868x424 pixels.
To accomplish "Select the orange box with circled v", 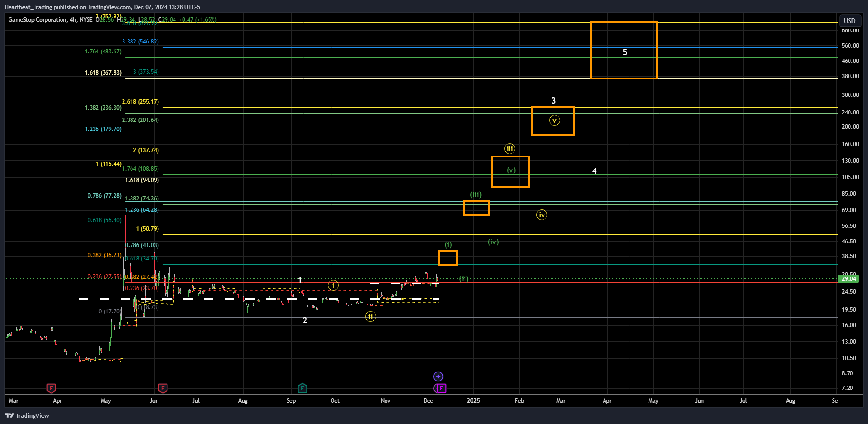I will [x=552, y=121].
